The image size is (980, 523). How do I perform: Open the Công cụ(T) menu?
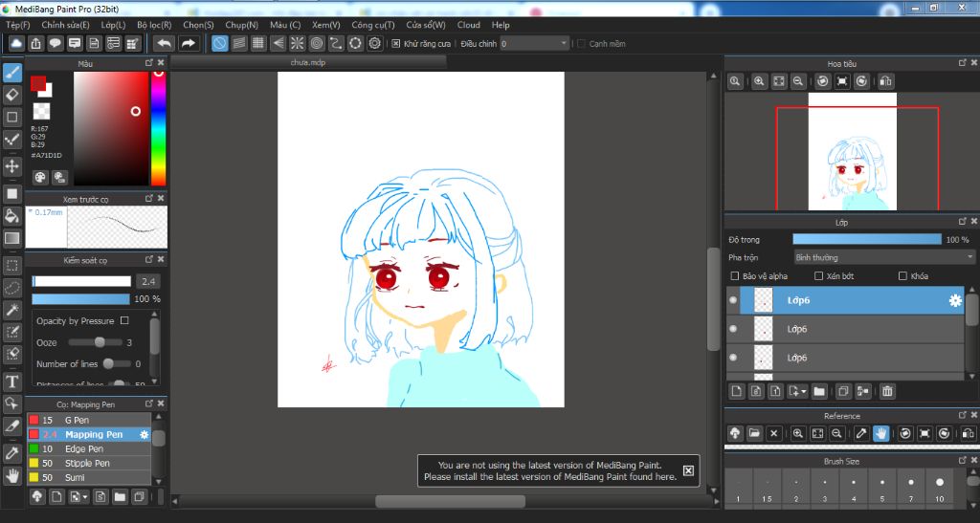tap(373, 25)
